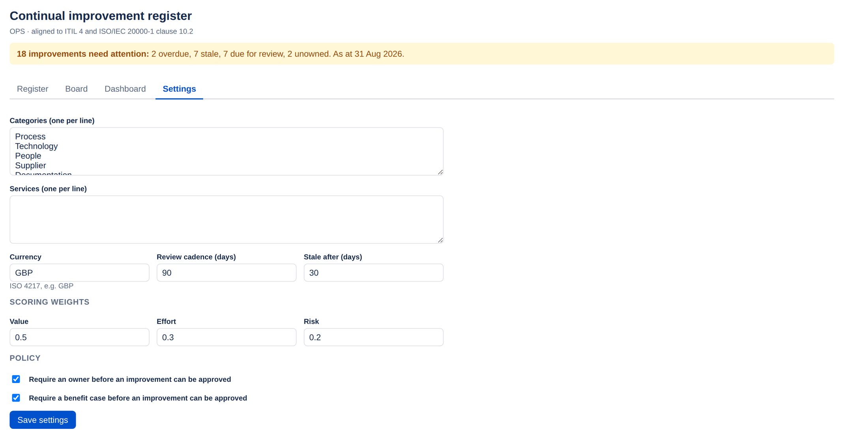Open the Dashboard tab
868x443 pixels.
point(125,89)
